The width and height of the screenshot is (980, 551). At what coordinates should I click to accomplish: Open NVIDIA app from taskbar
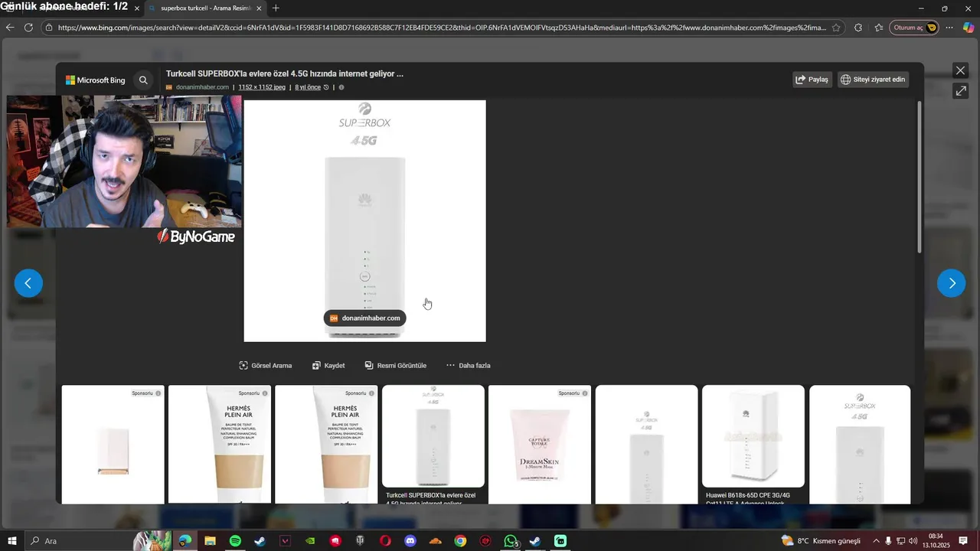click(310, 541)
